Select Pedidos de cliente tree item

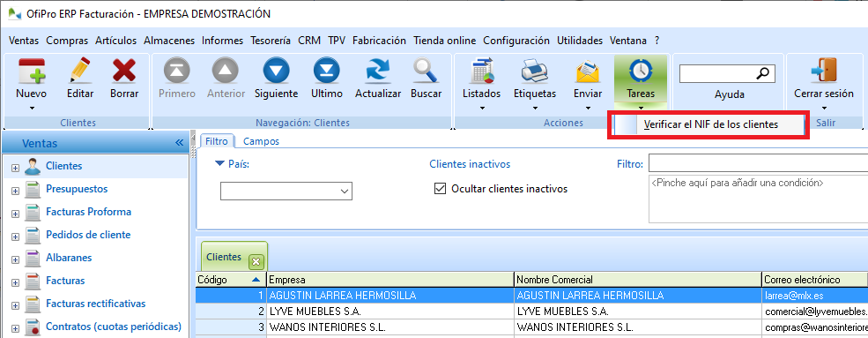click(88, 235)
